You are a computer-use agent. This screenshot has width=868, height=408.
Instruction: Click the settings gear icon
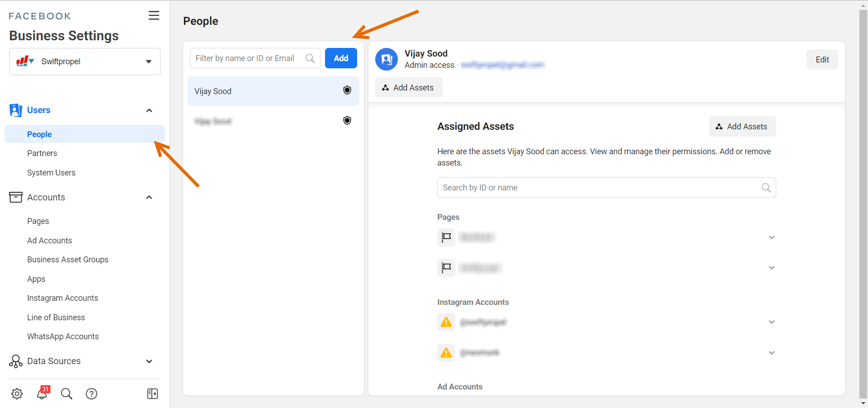pyautogui.click(x=17, y=394)
